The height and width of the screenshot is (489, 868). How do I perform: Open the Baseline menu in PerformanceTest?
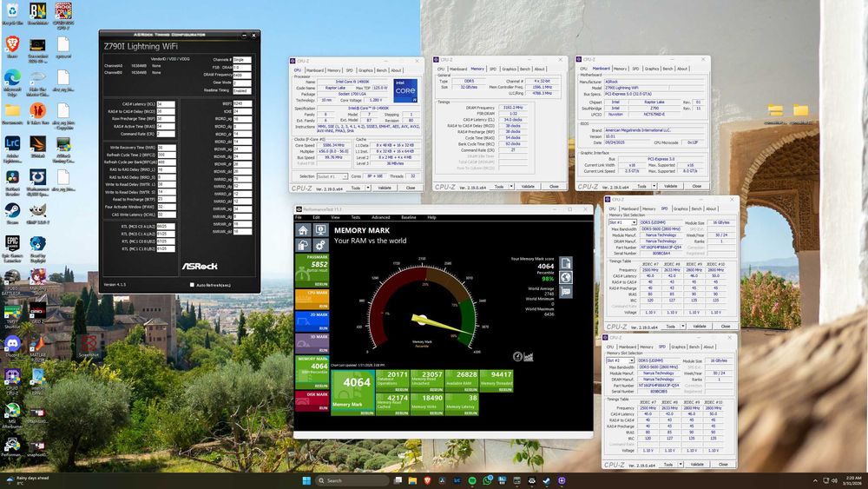tap(409, 217)
